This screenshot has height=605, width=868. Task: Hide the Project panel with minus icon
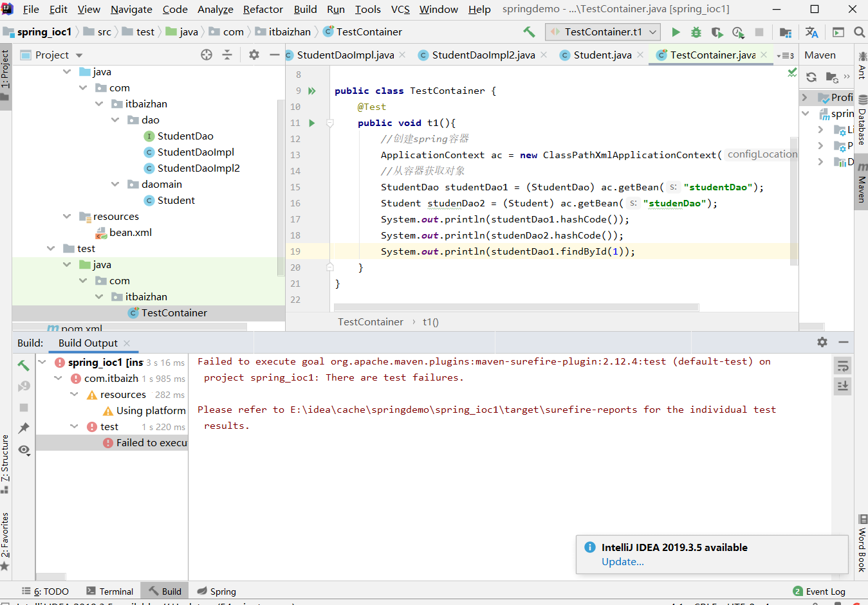[x=275, y=55]
